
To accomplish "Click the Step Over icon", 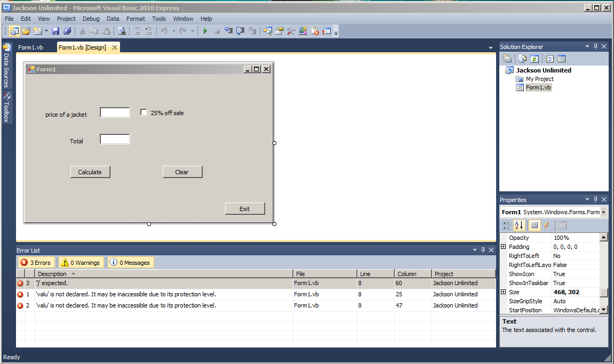I will (x=241, y=31).
